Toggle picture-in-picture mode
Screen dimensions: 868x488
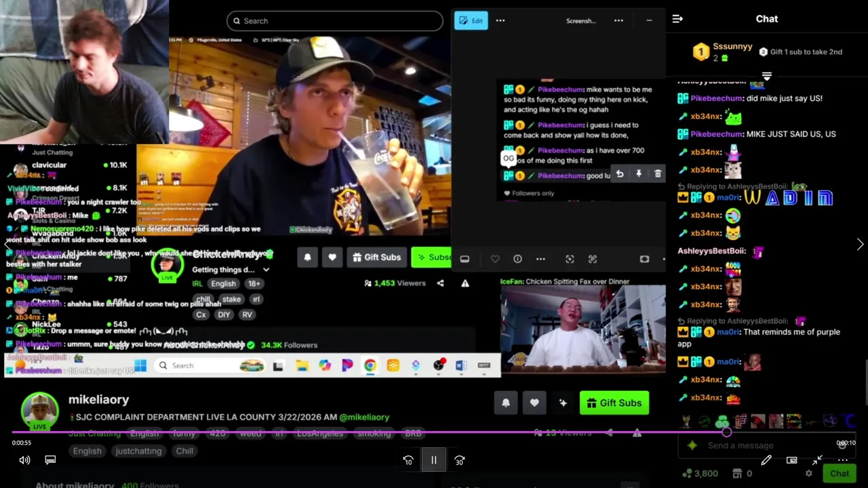pyautogui.click(x=791, y=460)
